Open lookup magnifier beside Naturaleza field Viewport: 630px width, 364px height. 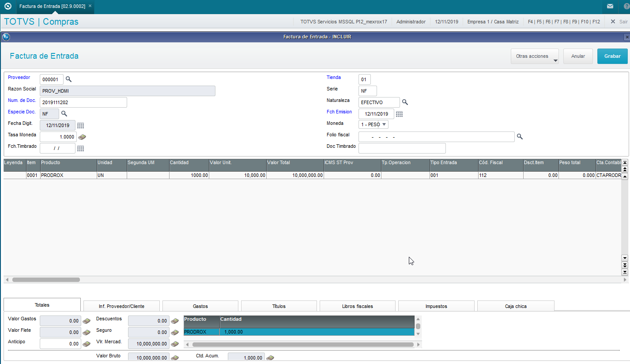tap(405, 102)
